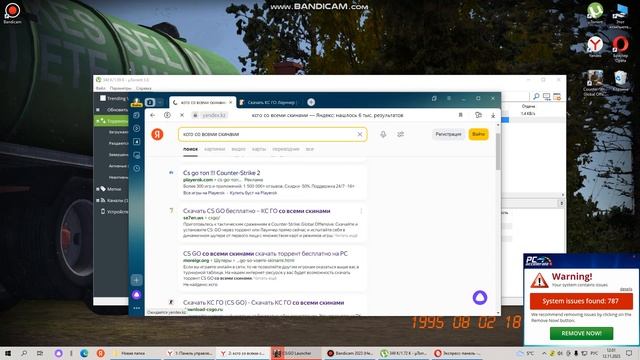Click the yandex address bar domain
This screenshot has height=360, width=640.
(214, 116)
